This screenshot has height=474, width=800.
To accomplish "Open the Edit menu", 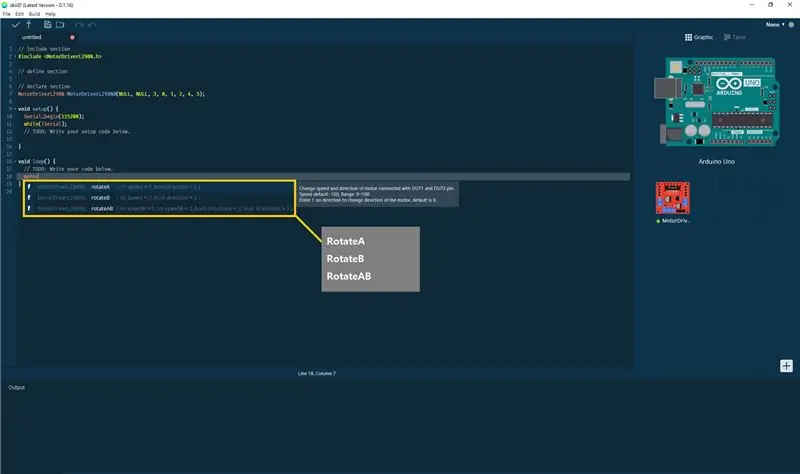I will 19,14.
